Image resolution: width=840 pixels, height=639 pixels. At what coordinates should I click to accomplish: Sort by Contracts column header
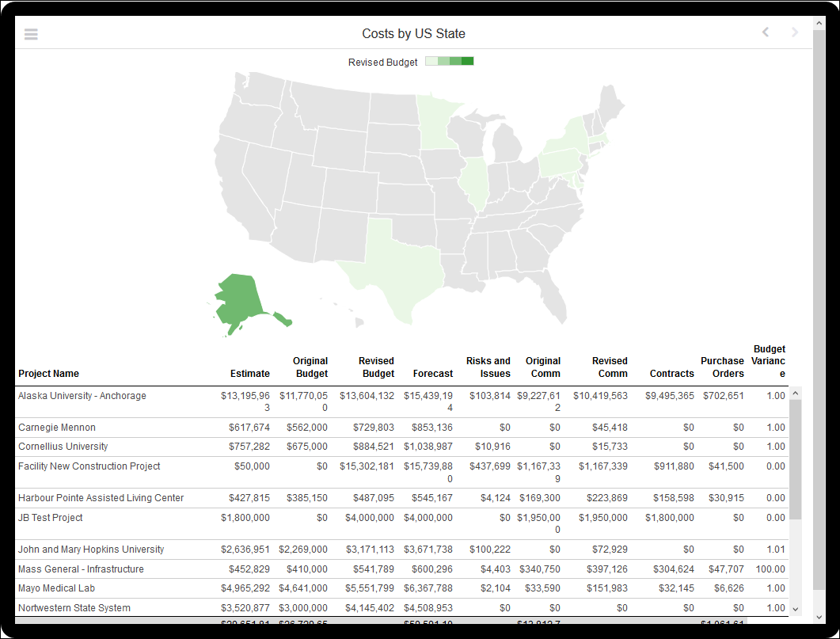click(672, 373)
